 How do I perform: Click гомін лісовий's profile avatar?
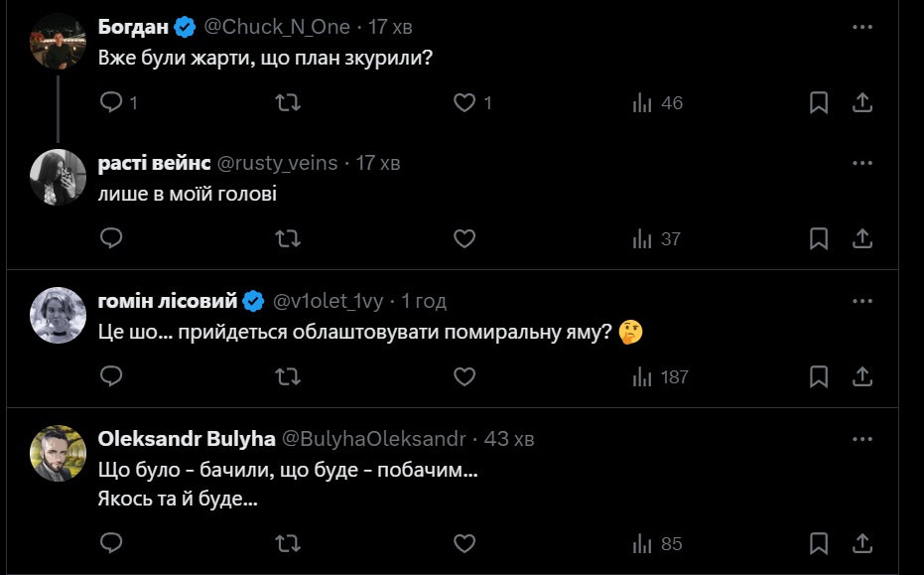pos(58,316)
